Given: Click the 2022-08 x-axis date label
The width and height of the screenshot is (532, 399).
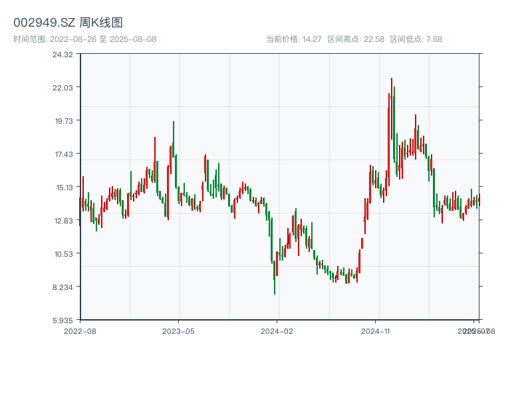Looking at the screenshot, I should click(x=80, y=331).
